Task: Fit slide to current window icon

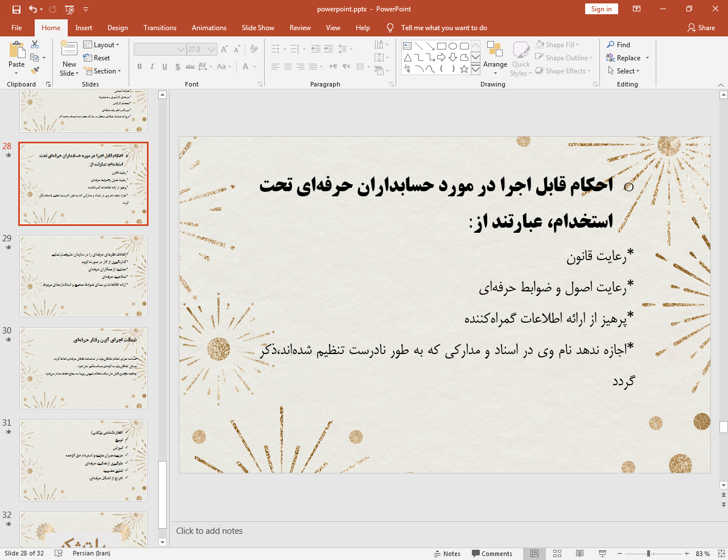Action: pyautogui.click(x=721, y=554)
